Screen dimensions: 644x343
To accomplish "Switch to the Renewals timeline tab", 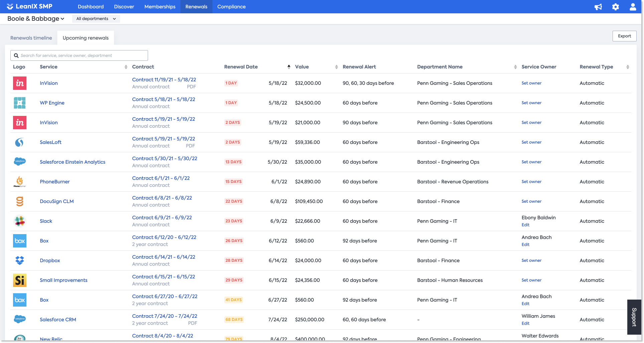I will pos(31,38).
